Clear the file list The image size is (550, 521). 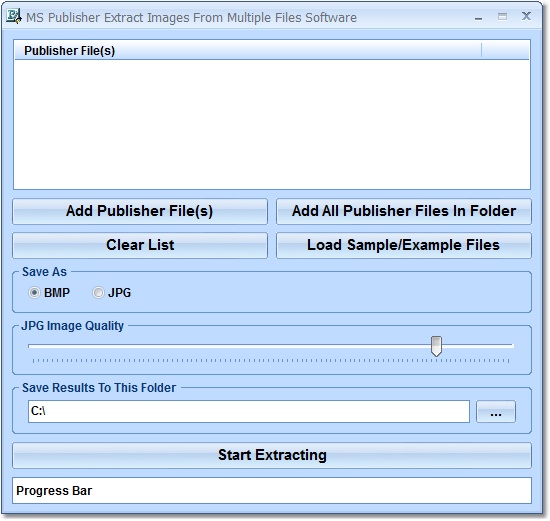(x=140, y=245)
